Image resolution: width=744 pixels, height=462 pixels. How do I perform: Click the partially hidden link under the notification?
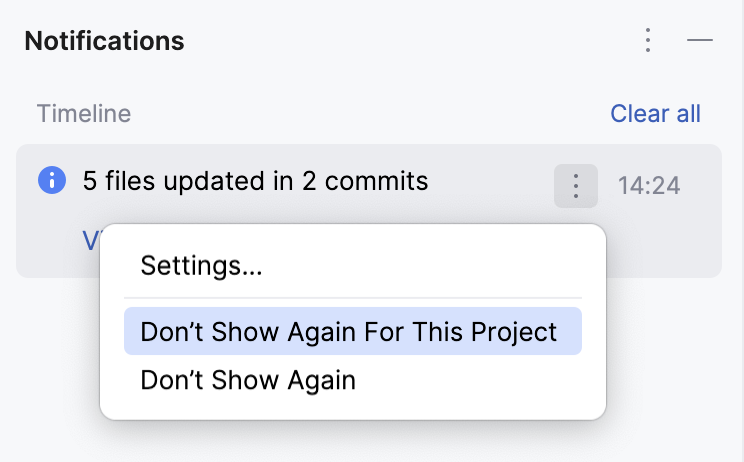point(90,238)
